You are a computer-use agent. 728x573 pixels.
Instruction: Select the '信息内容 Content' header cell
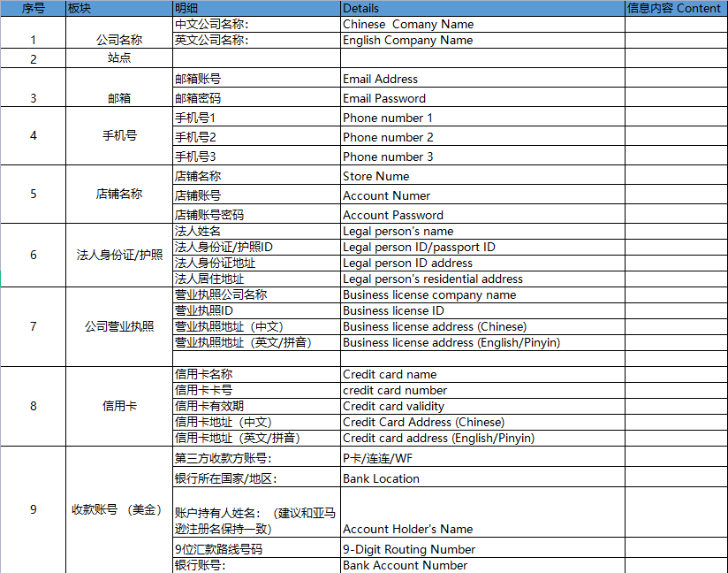click(677, 8)
